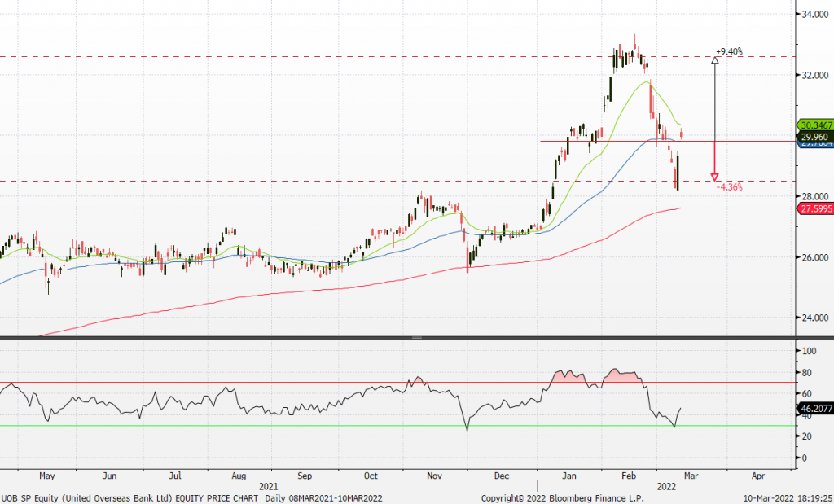Click the May label on the date axis
Screen dimensions: 834x504
pos(46,476)
